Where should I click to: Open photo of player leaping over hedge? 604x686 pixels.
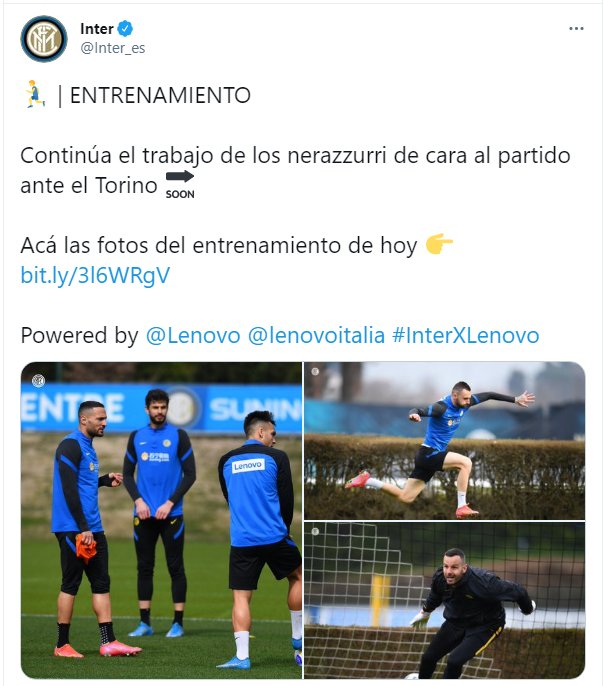coord(444,441)
